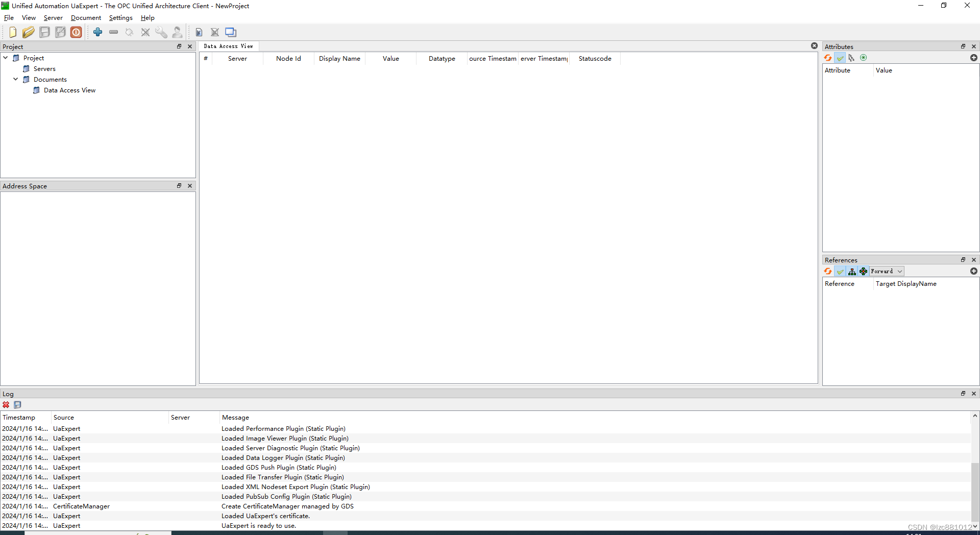Viewport: 980px width, 535px height.
Task: Select Data Access View in the project tree
Action: (x=69, y=90)
